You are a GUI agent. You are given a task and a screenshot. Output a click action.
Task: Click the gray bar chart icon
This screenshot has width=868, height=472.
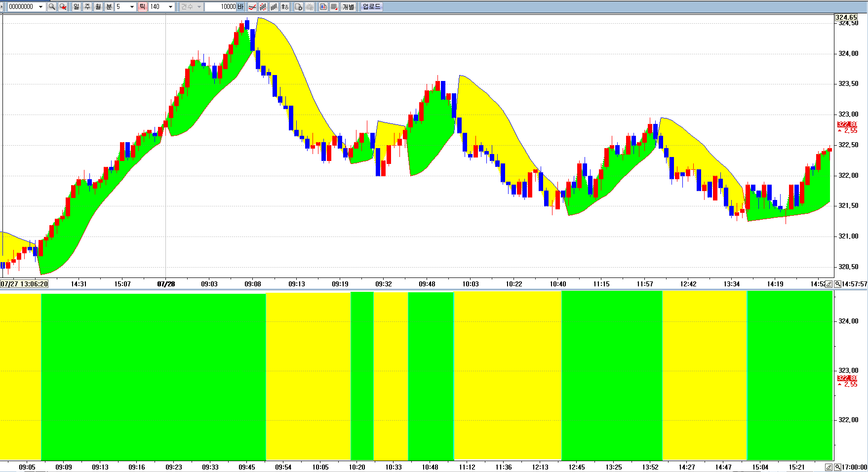click(274, 6)
